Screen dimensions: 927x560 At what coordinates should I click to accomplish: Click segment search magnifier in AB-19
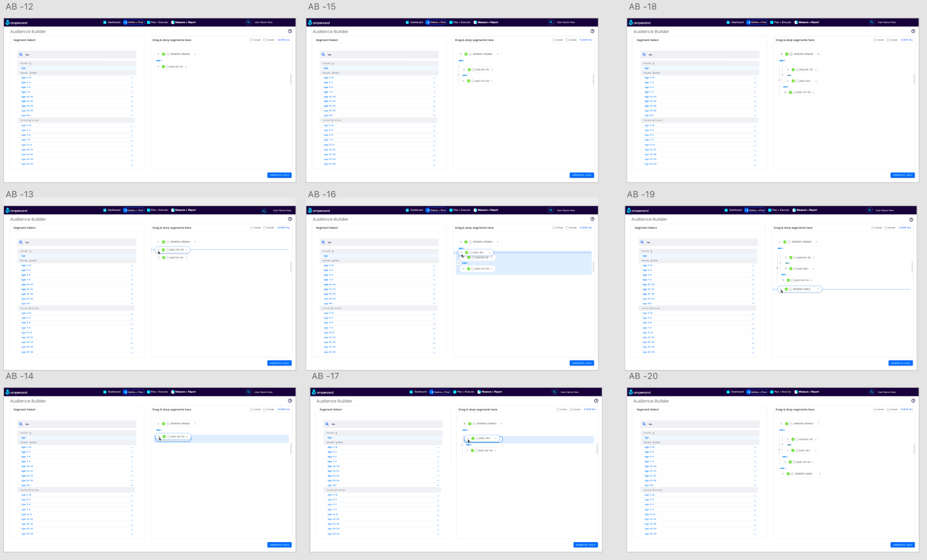pos(642,242)
